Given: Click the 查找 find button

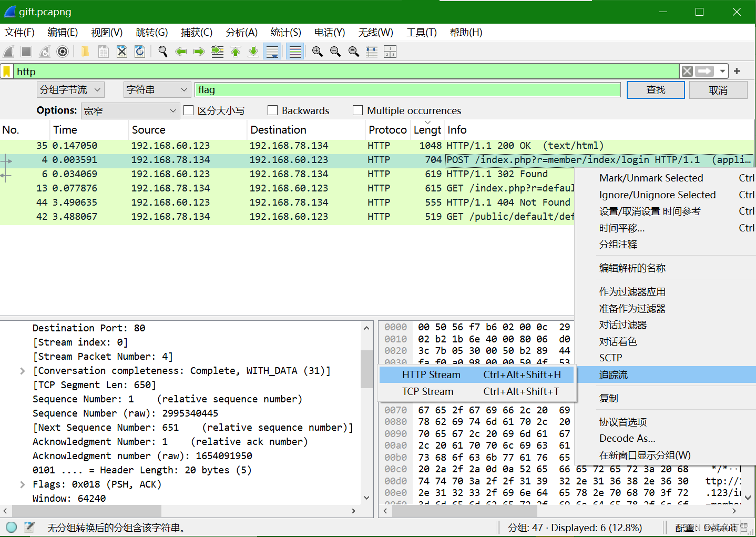Looking at the screenshot, I should point(656,90).
